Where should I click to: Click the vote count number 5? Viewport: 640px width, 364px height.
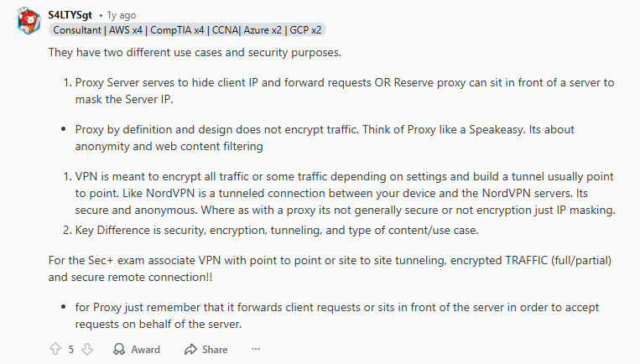pyautogui.click(x=71, y=349)
